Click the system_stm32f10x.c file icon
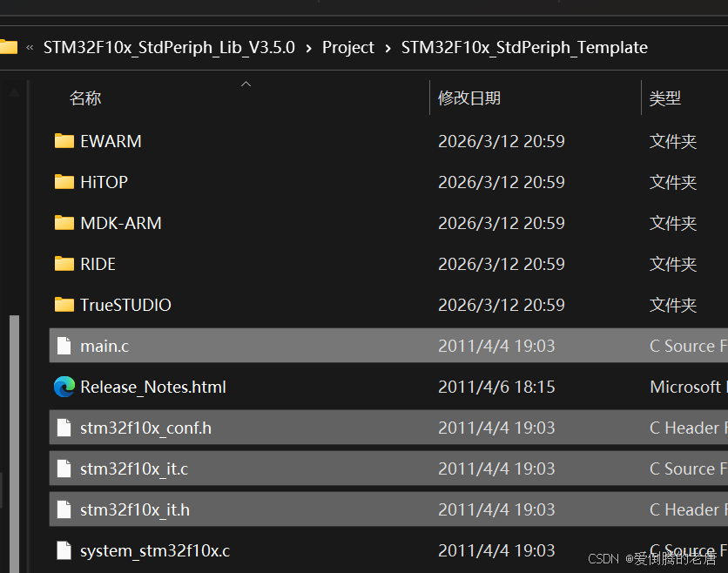728x573 pixels. click(64, 550)
